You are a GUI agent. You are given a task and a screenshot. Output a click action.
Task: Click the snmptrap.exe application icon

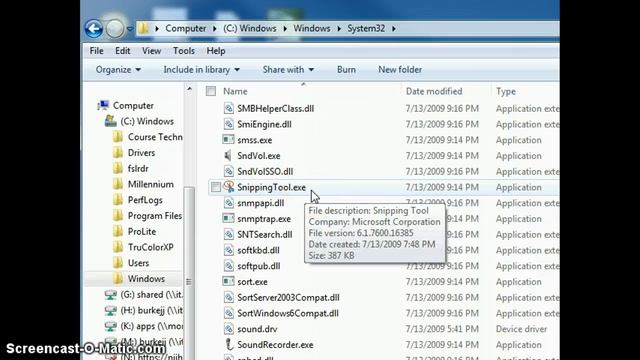coord(228,218)
